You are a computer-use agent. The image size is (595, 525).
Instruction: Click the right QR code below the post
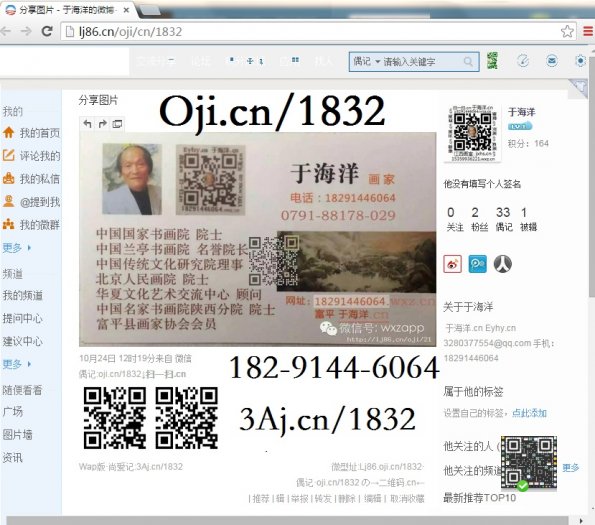click(186, 418)
